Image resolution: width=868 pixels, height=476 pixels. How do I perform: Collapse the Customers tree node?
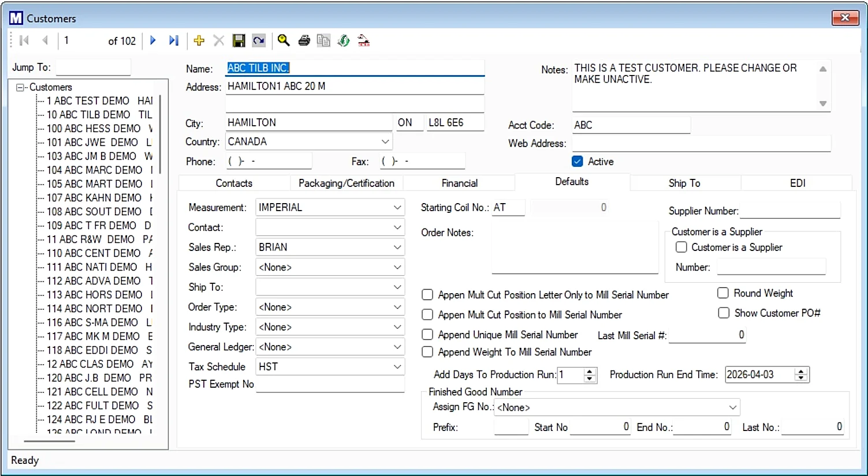coord(18,87)
